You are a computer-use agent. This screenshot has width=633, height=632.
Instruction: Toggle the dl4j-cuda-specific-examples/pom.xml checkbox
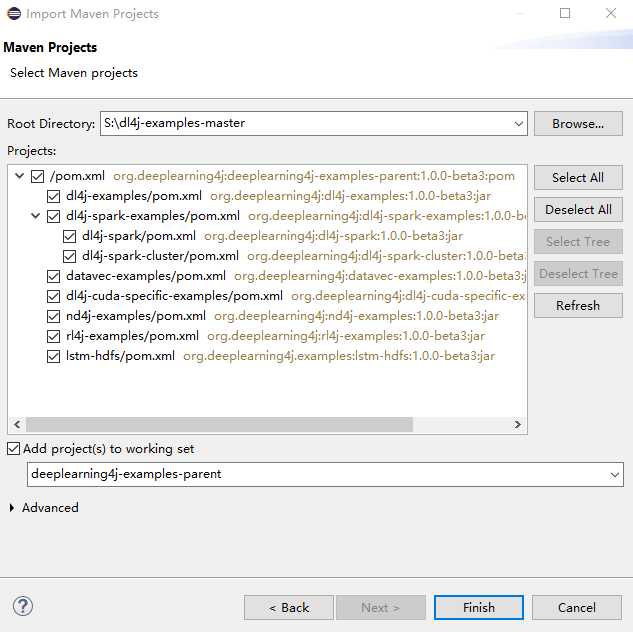tap(53, 296)
